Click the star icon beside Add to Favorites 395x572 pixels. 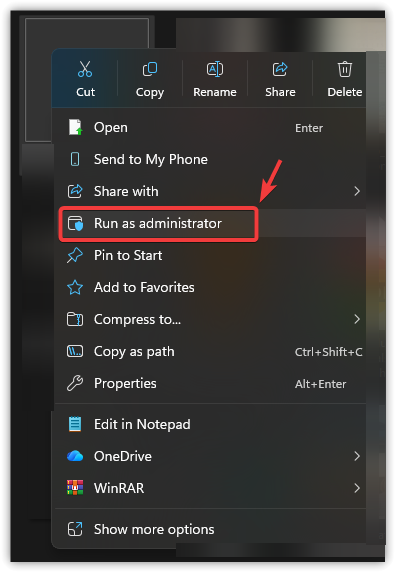pyautogui.click(x=75, y=287)
